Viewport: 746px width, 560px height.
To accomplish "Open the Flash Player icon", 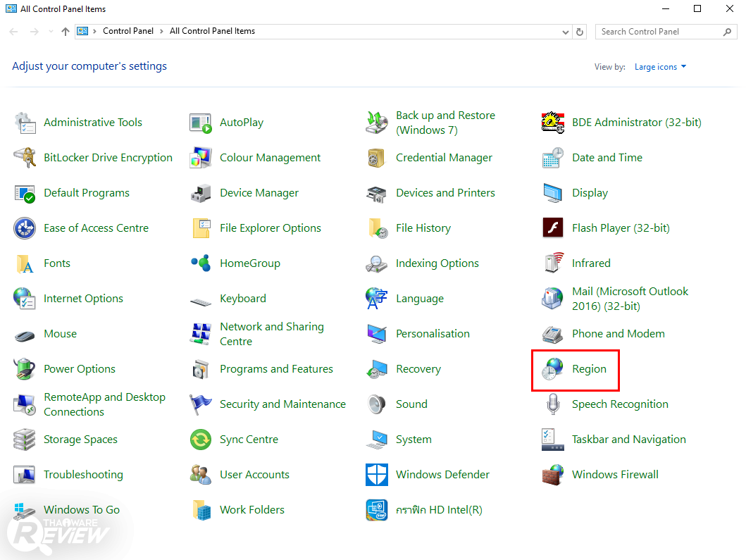I will pyautogui.click(x=553, y=228).
